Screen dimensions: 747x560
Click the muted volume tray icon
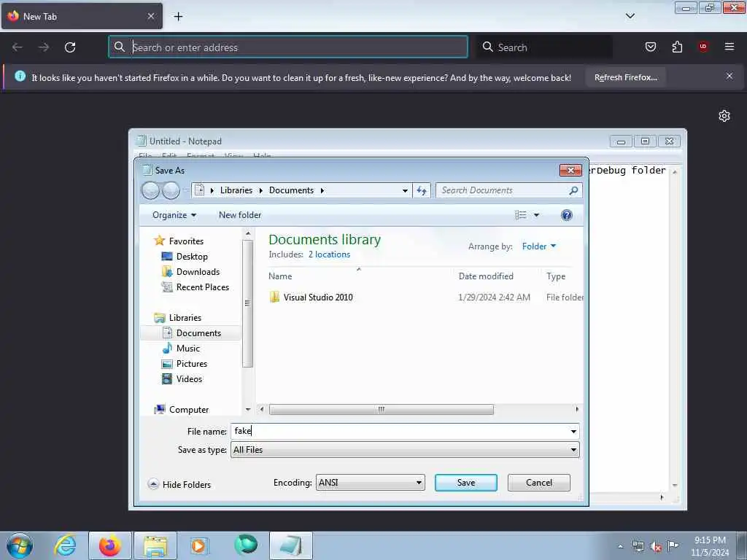656,547
